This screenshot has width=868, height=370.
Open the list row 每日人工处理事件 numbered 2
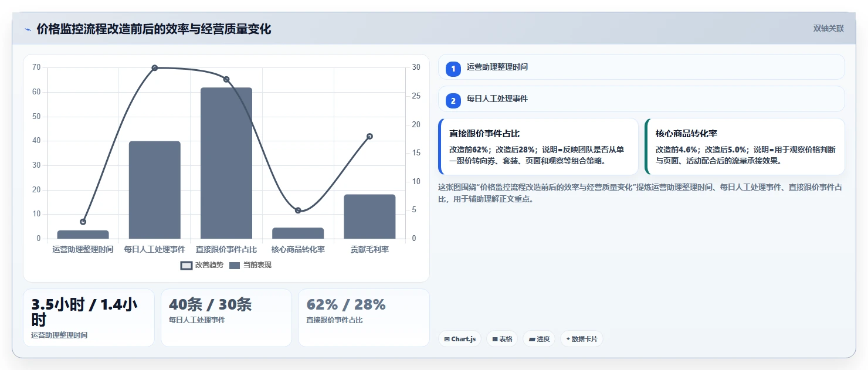(x=642, y=99)
